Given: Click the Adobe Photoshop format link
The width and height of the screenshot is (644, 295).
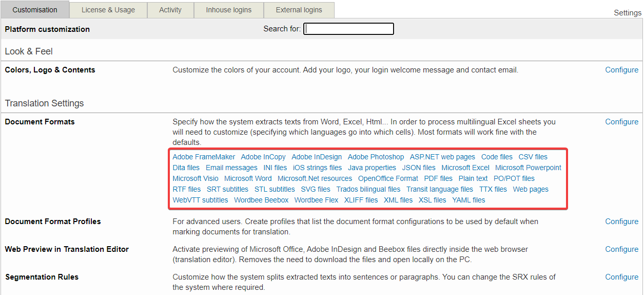Looking at the screenshot, I should (376, 157).
